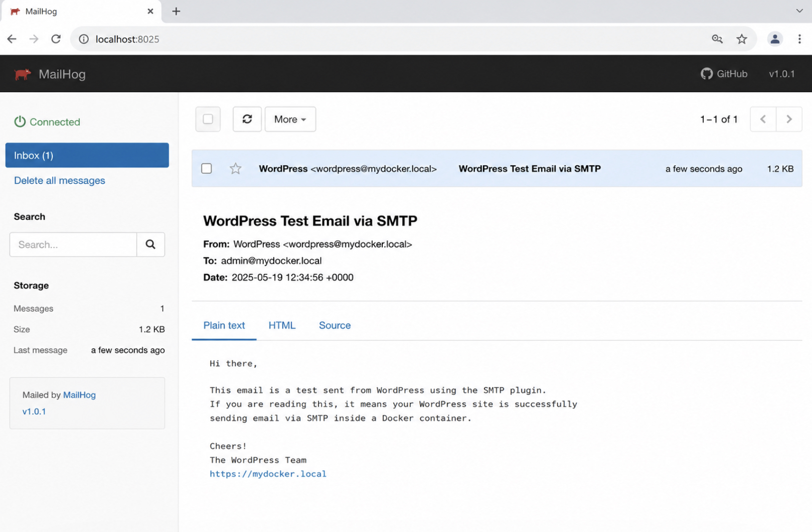The width and height of the screenshot is (812, 532).
Task: View site information icon in address bar
Action: point(84,39)
